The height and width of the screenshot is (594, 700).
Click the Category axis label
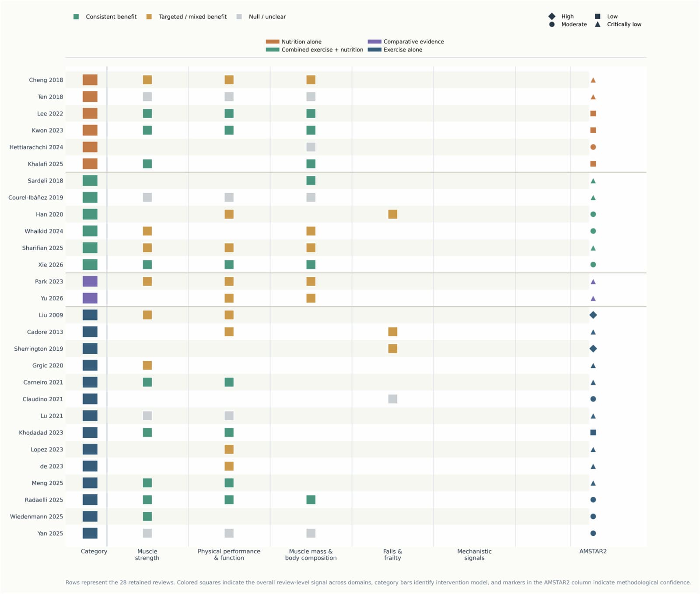[x=94, y=552]
